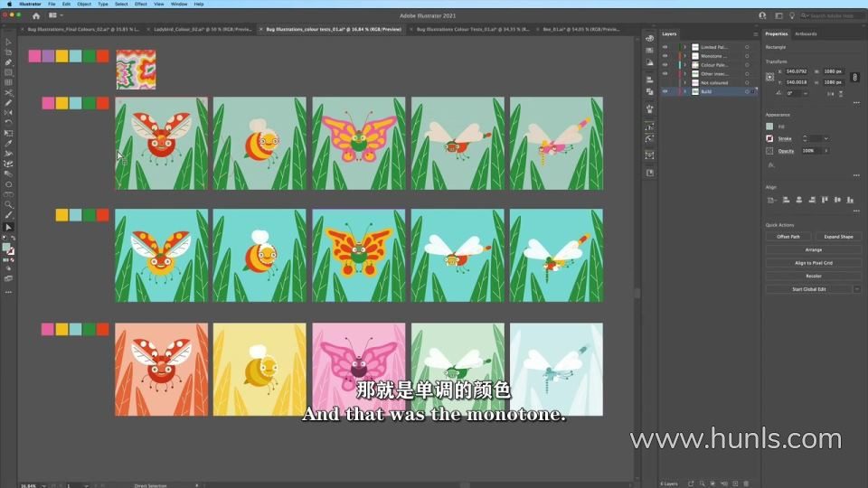The width and height of the screenshot is (868, 488).
Task: Click the Align to Pixel Grid button
Action: pos(813,263)
